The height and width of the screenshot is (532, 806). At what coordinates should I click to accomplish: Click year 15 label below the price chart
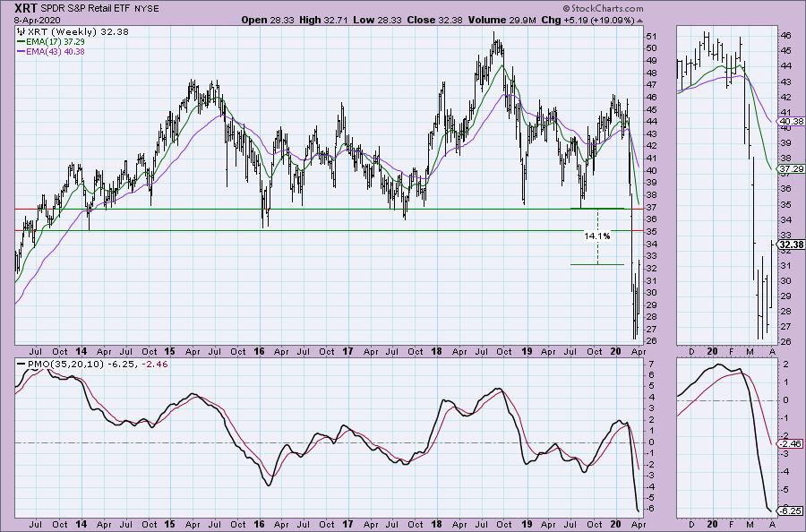(x=169, y=352)
